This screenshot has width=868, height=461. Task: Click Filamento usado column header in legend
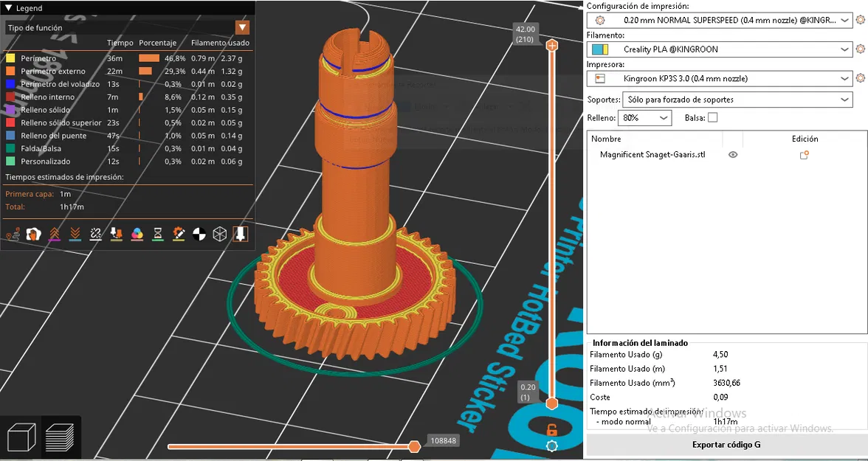(220, 43)
